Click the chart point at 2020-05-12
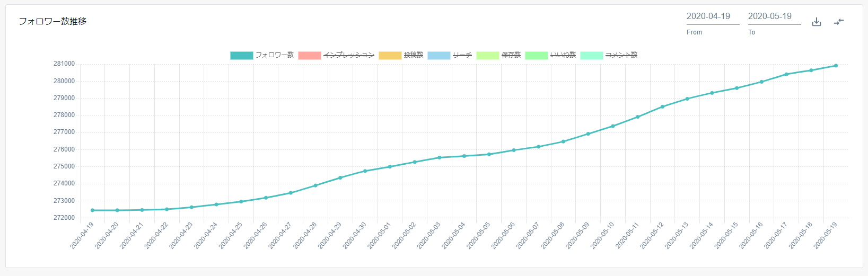868x276 pixels. pos(662,107)
